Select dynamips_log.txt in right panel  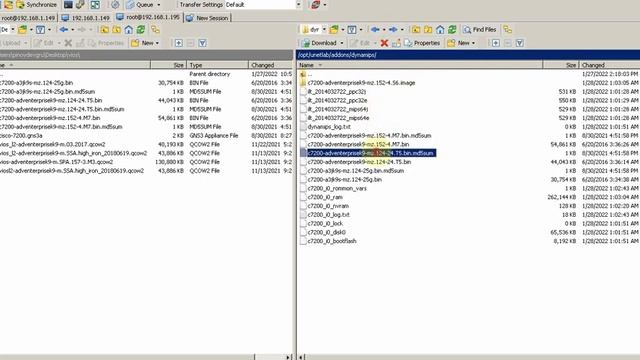point(329,127)
